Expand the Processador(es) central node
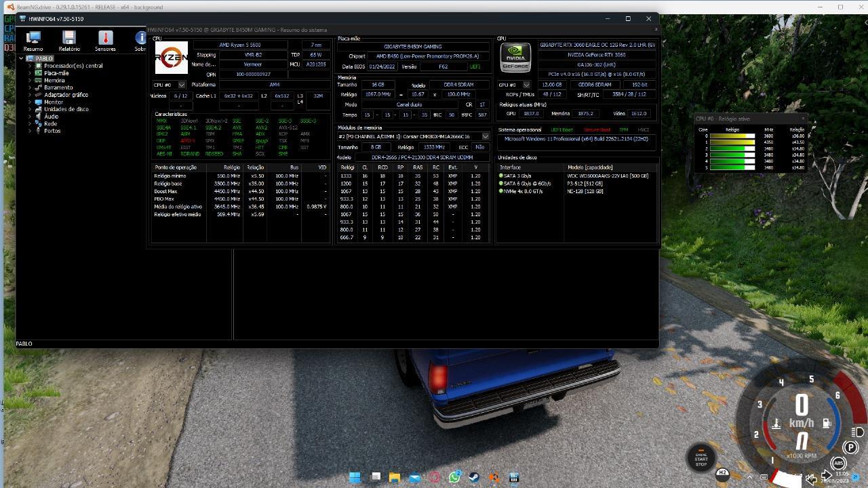868x488 pixels. pyautogui.click(x=30, y=66)
